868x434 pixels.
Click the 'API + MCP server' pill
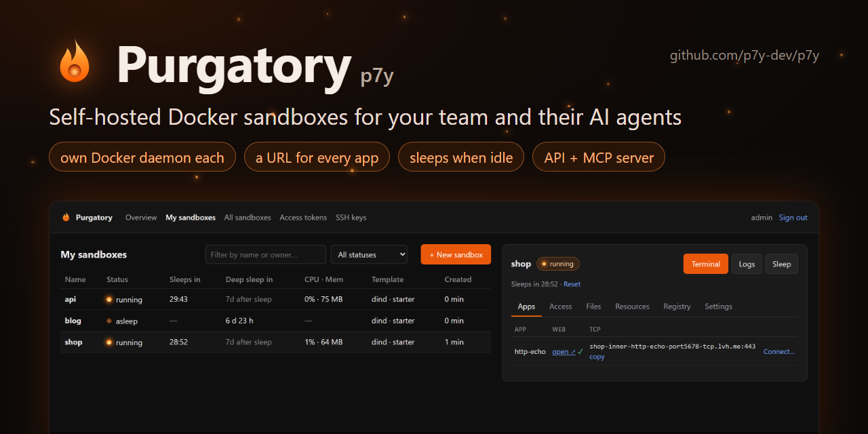599,157
